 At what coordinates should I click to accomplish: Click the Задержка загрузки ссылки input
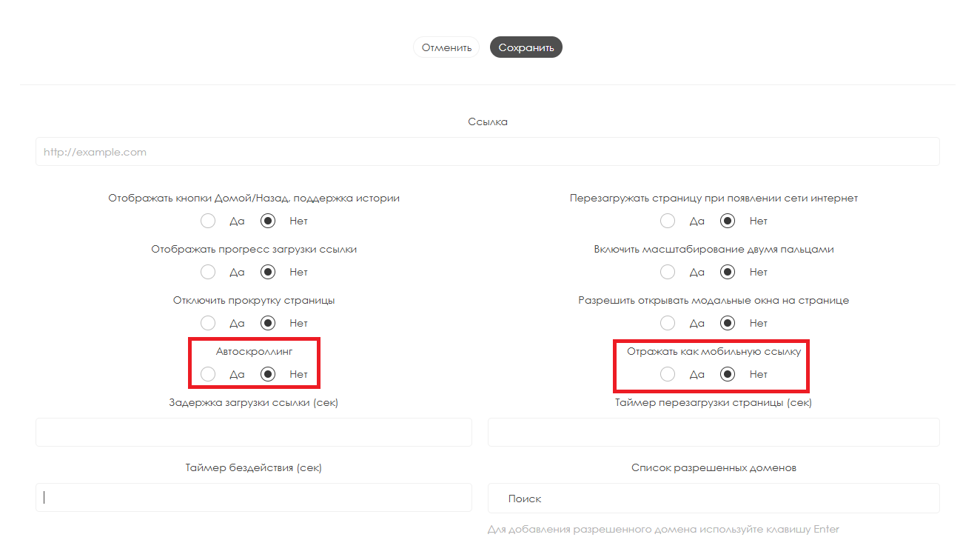253,432
